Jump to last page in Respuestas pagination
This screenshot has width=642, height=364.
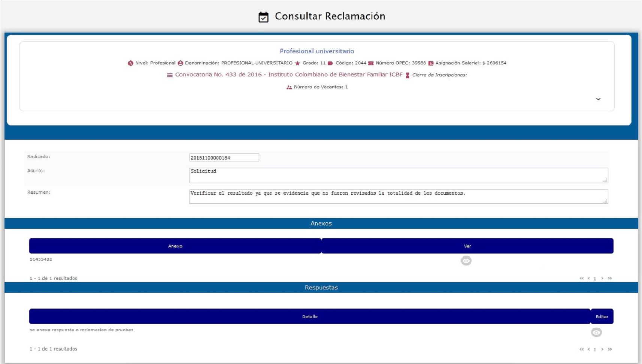click(x=610, y=349)
